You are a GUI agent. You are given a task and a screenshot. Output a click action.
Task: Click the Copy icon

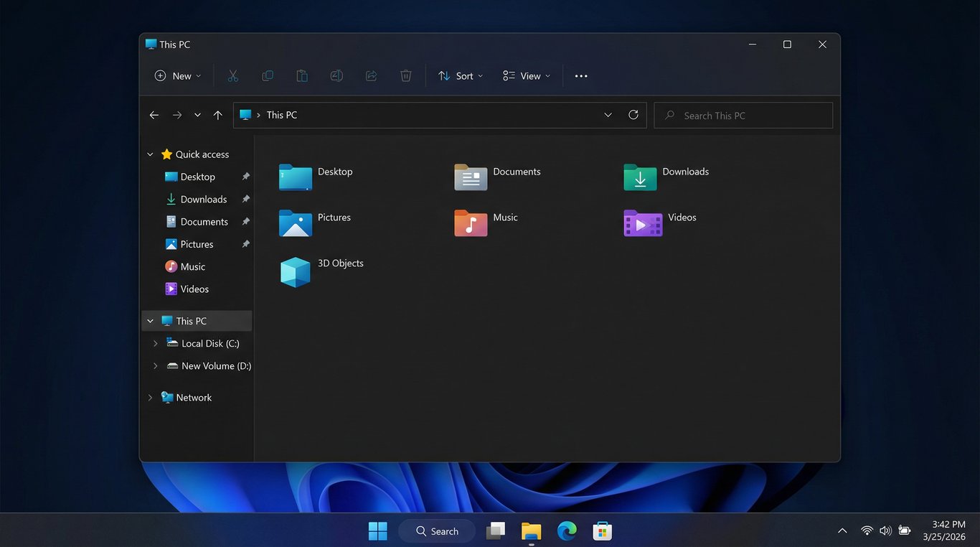(x=267, y=75)
